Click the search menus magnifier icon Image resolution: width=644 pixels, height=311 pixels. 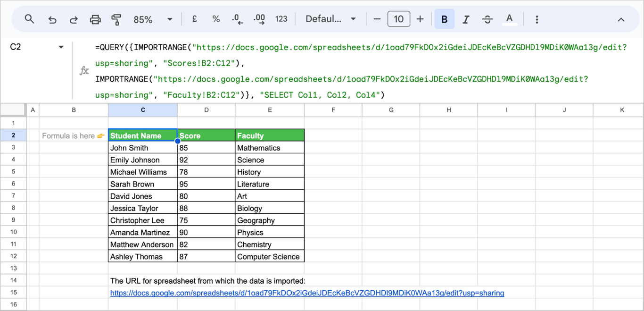click(x=29, y=19)
